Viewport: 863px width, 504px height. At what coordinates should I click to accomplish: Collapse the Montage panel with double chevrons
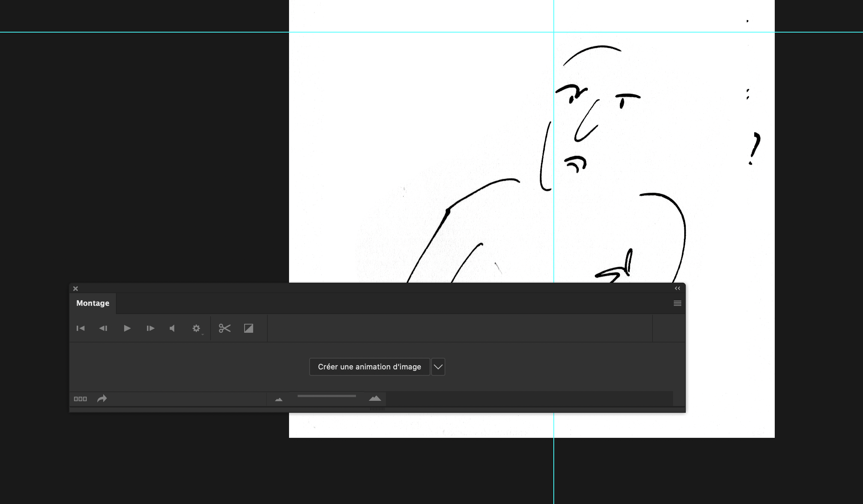pos(678,288)
